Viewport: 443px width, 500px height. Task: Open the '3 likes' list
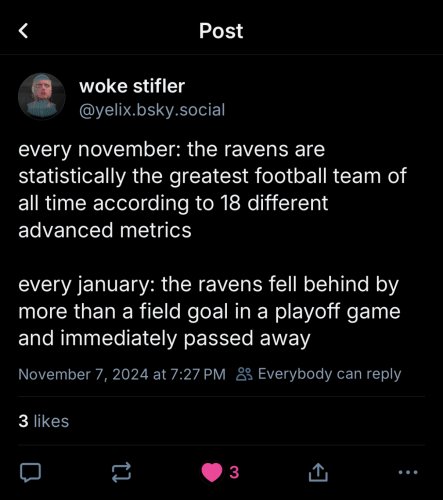coord(44,421)
